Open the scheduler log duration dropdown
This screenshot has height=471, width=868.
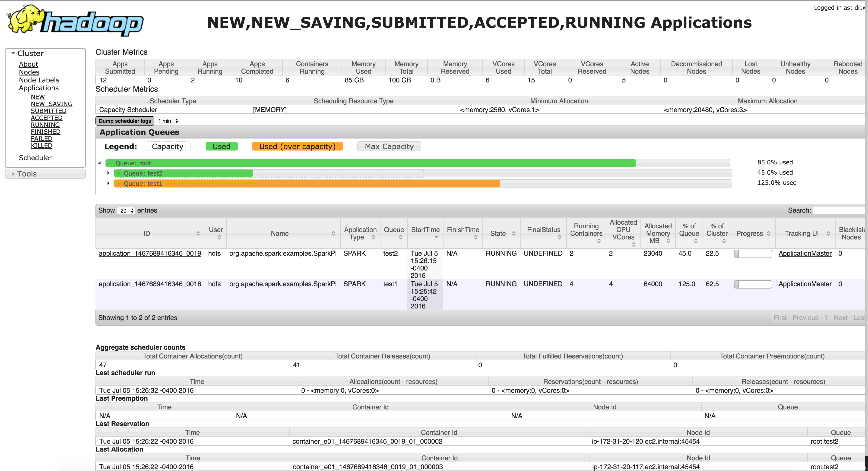pos(168,120)
